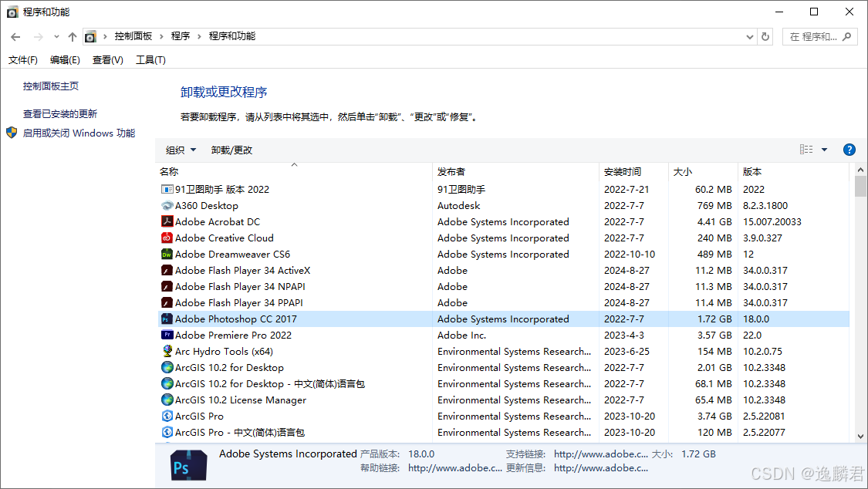Open the 编辑(E) menu
The width and height of the screenshot is (868, 489).
[65, 59]
